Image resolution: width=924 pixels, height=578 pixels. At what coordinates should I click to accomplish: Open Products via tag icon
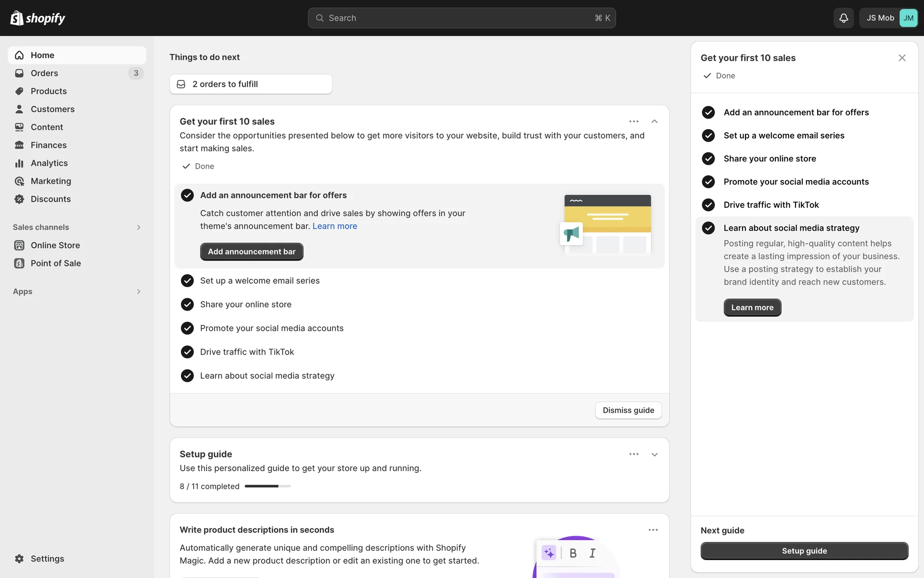[x=19, y=91]
